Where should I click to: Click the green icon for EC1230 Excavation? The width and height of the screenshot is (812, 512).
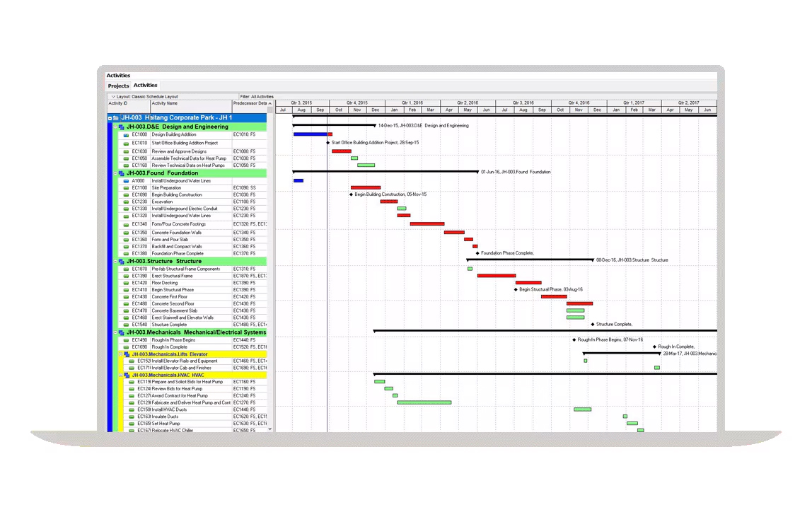tap(127, 202)
